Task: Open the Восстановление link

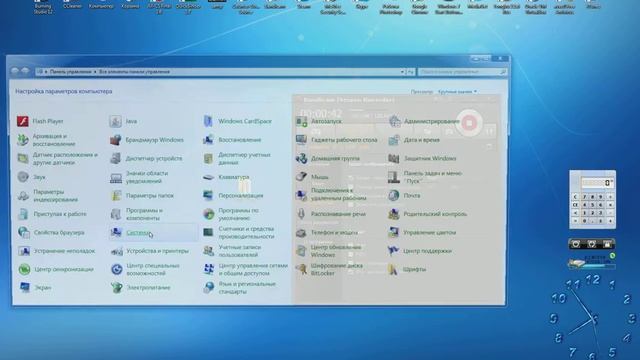Action: tap(240, 140)
